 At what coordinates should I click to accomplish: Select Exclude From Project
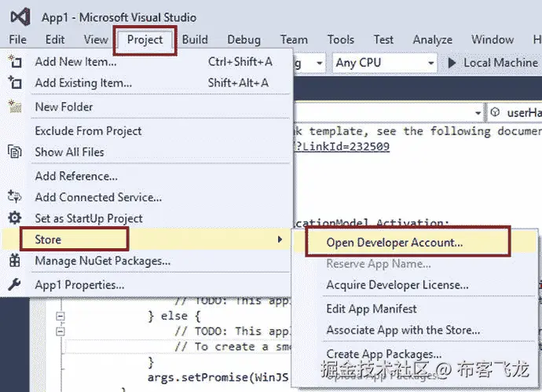[x=147, y=130]
